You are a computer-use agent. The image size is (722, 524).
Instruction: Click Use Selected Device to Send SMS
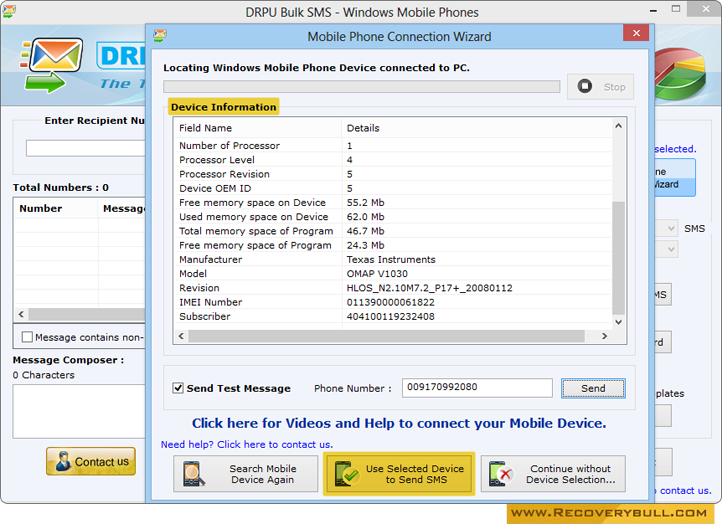(x=399, y=474)
